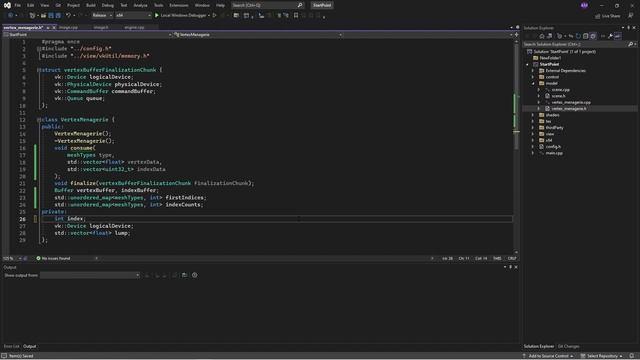Open the Release configuration dropdown

click(102, 16)
